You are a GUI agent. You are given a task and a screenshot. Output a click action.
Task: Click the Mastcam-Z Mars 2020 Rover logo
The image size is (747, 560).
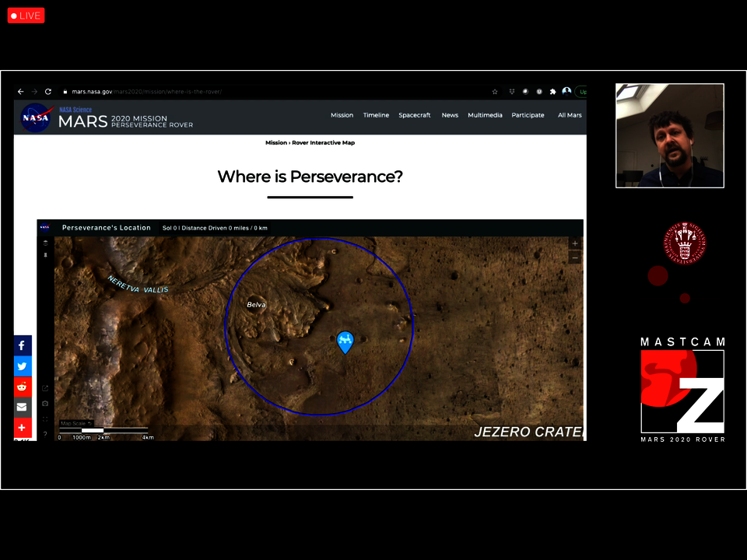click(682, 390)
